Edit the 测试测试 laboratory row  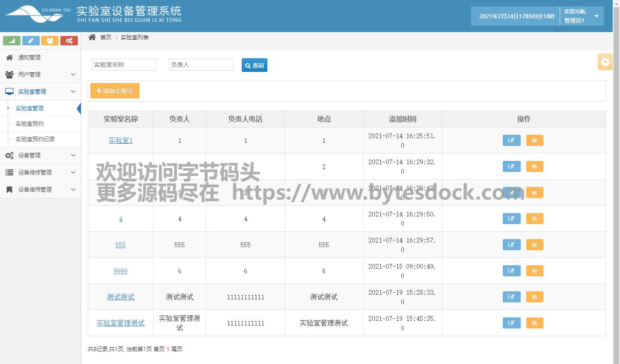(511, 297)
